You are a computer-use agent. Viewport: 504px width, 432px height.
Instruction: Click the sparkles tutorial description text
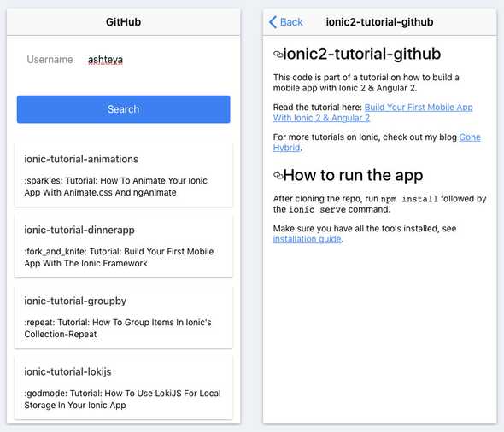coord(115,187)
